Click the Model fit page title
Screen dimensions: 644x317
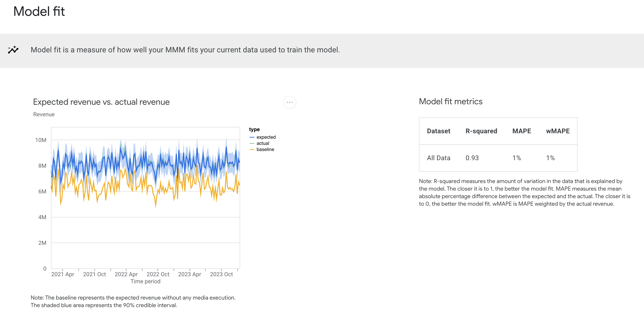(x=39, y=11)
